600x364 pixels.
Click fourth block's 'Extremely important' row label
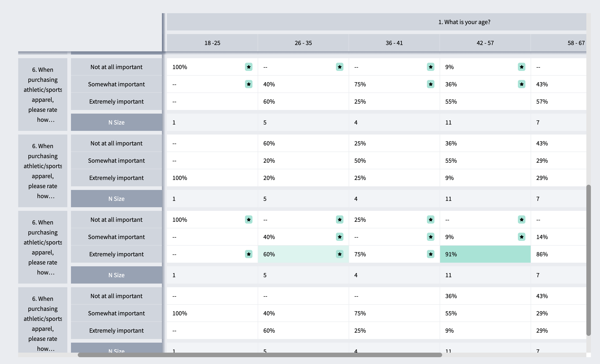116,331
